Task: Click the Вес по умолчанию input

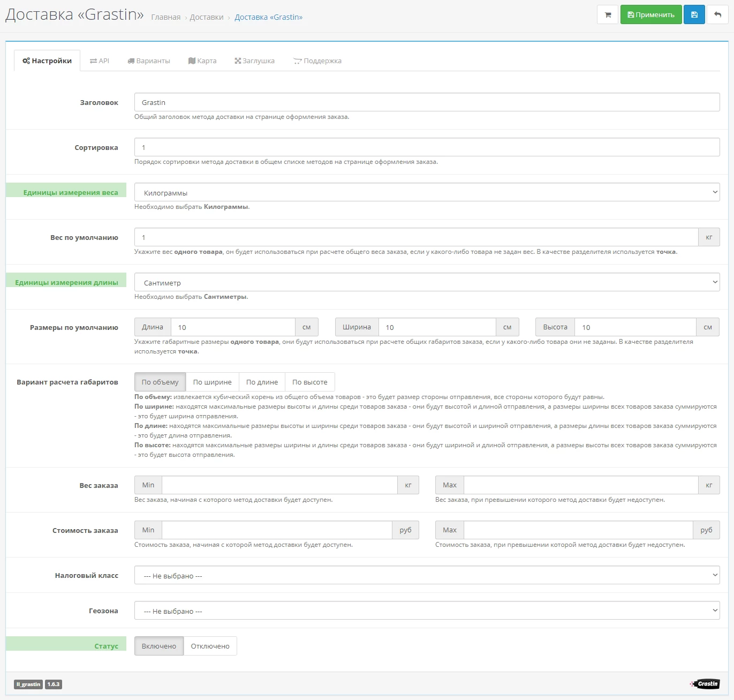Action: [x=417, y=237]
